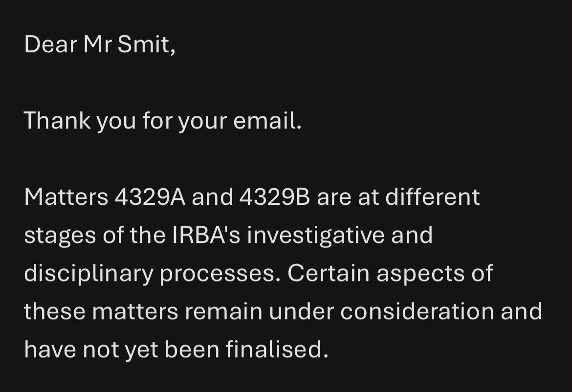Select the word "email" in the second line
This screenshot has width=572, height=392.
click(264, 120)
